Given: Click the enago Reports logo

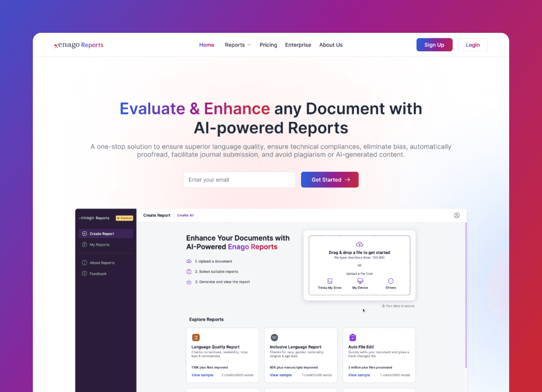Looking at the screenshot, I should (79, 45).
